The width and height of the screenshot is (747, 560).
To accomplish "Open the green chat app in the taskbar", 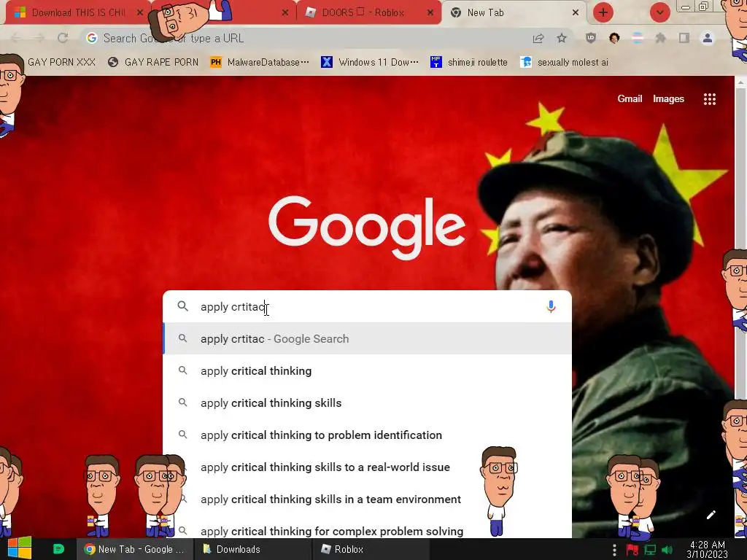I will coord(58,549).
